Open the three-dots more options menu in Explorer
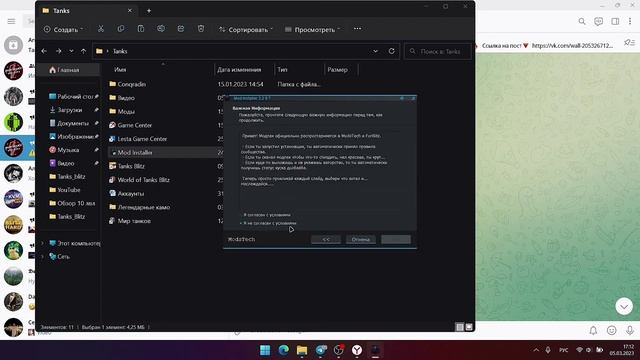Image resolution: width=640 pixels, height=360 pixels. pos(358,29)
